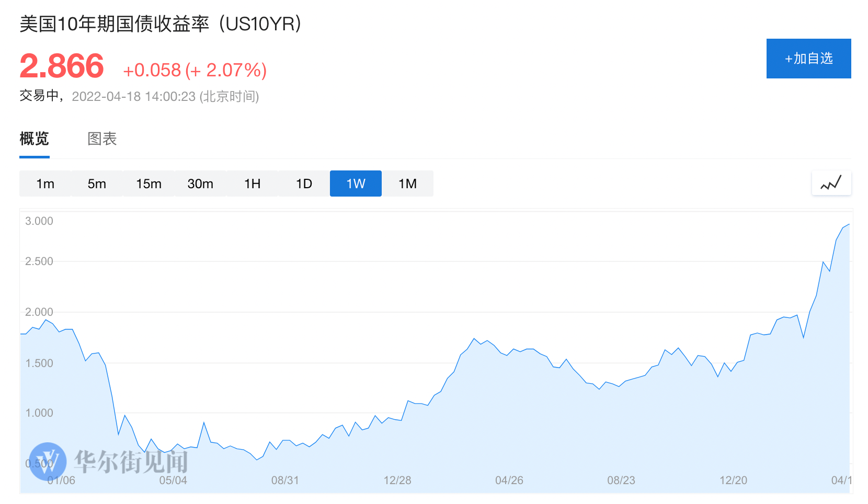Add US10YR via 加自选 button
The height and width of the screenshot is (504, 868).
click(x=808, y=59)
